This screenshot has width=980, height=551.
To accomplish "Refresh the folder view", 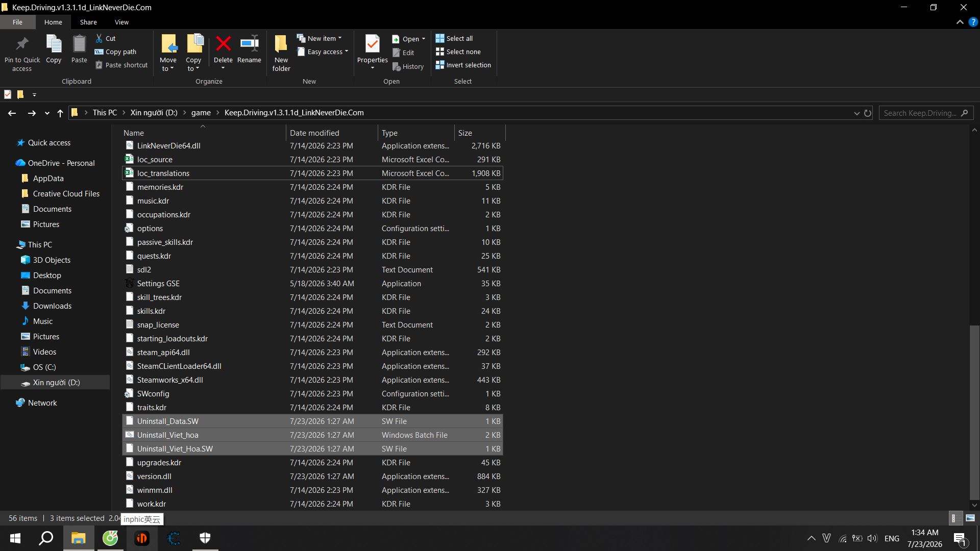I will 868,113.
